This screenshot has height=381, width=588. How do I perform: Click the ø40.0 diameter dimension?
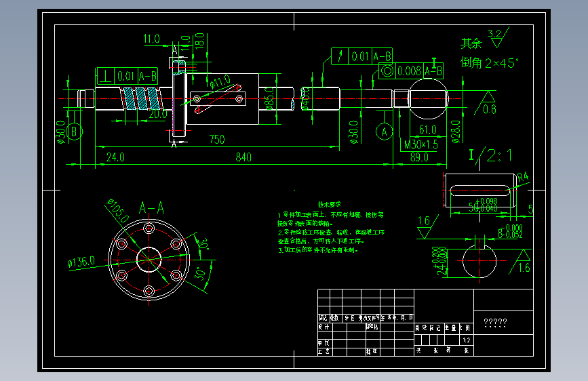click(305, 98)
